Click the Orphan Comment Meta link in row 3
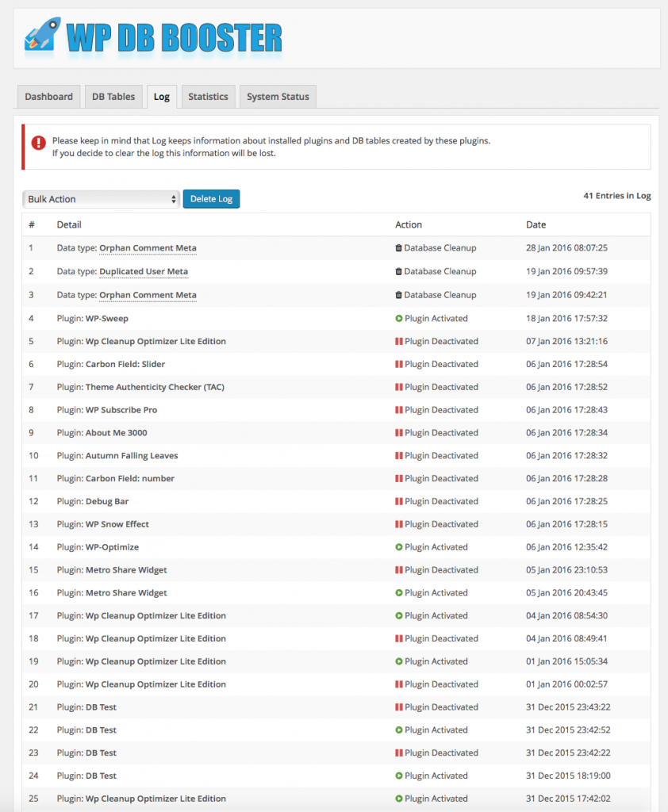Image resolution: width=668 pixels, height=812 pixels. pos(148,295)
